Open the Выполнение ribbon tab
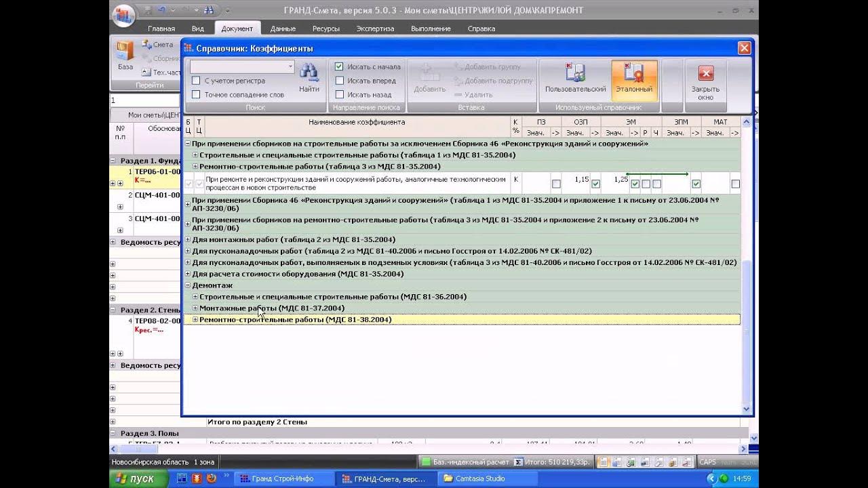868x488 pixels. 431,28
